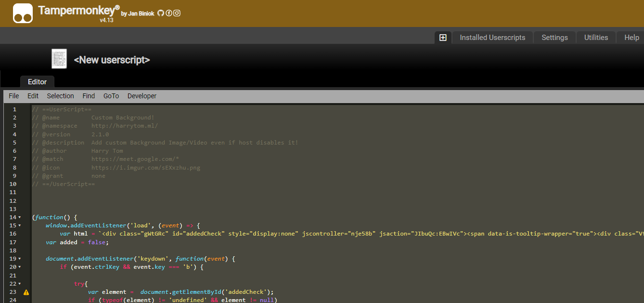The width and height of the screenshot is (644, 303).
Task: Open the Help tab
Action: (x=631, y=38)
